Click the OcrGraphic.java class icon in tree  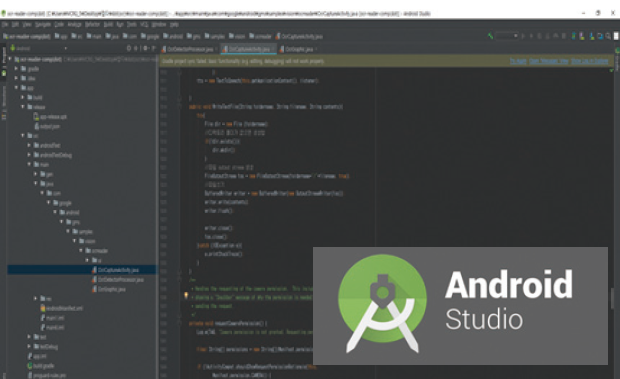tap(94, 289)
